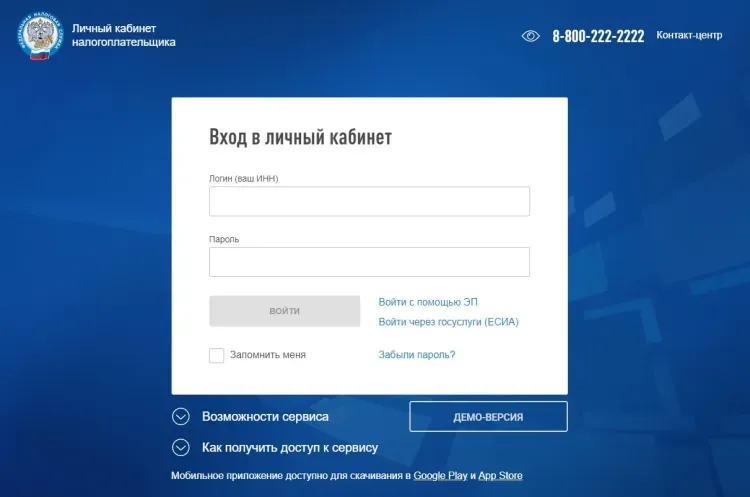Open the visually impaired version via eye icon

pyautogui.click(x=531, y=36)
